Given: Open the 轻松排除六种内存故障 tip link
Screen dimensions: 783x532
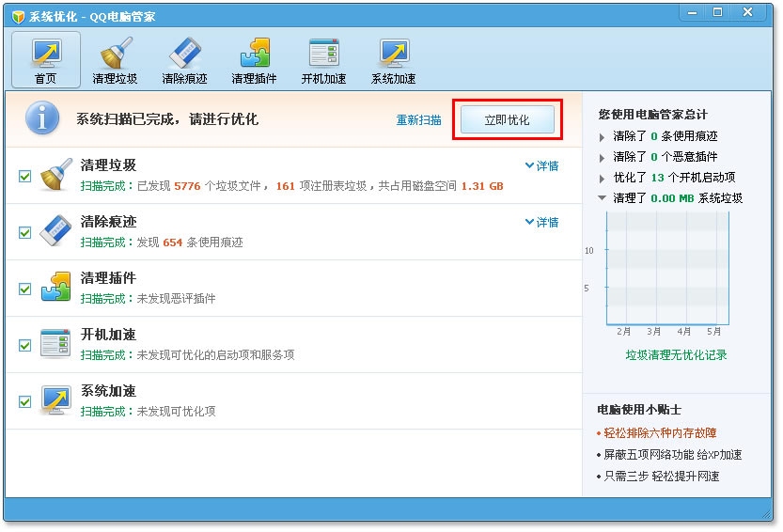Looking at the screenshot, I should tap(660, 433).
